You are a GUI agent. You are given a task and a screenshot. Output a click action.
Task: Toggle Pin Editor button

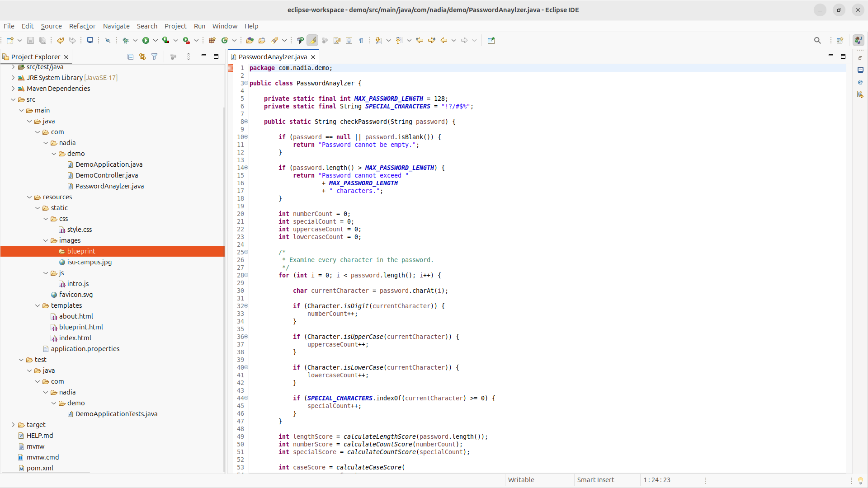coord(491,41)
